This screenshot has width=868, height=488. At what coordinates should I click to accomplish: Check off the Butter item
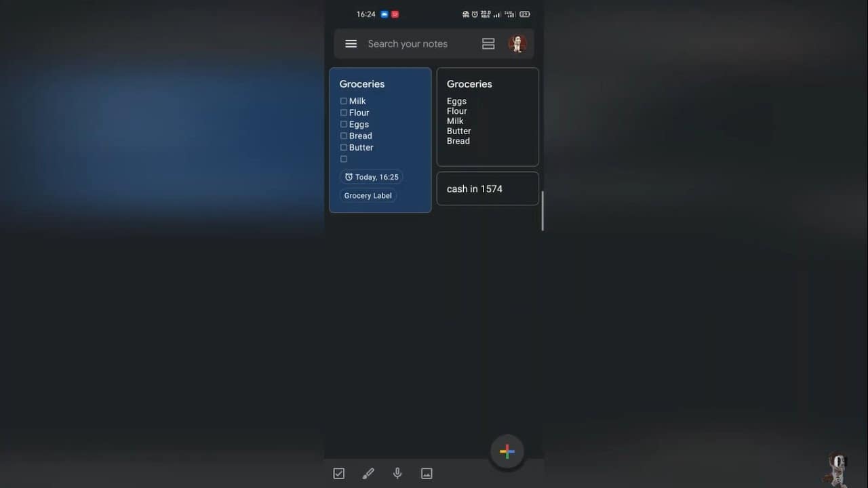(344, 147)
